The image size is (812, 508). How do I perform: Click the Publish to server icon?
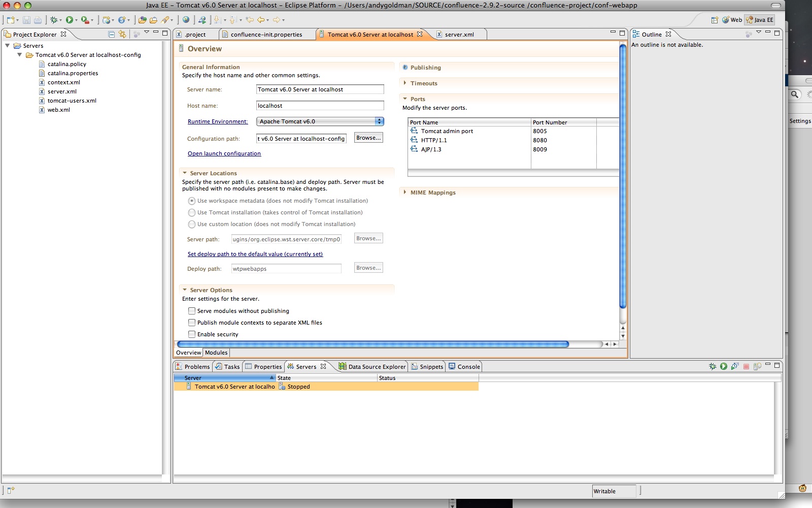pyautogui.click(x=757, y=366)
